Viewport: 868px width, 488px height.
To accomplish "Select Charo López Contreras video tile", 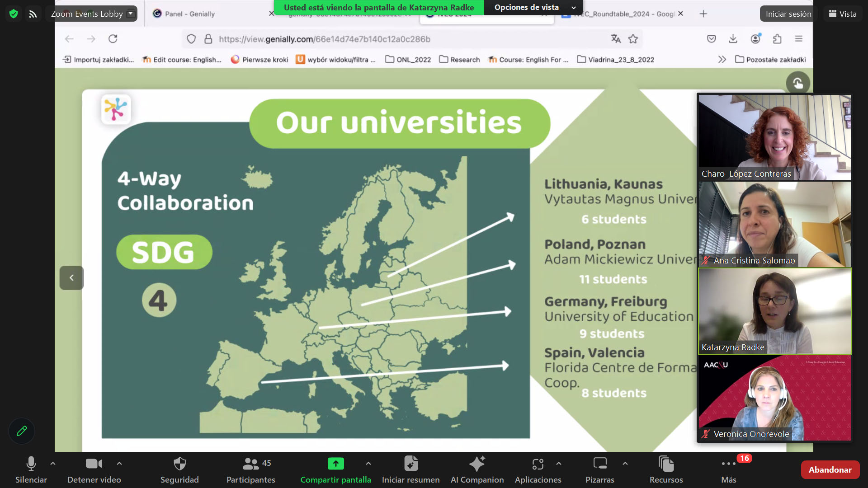I will click(x=774, y=137).
